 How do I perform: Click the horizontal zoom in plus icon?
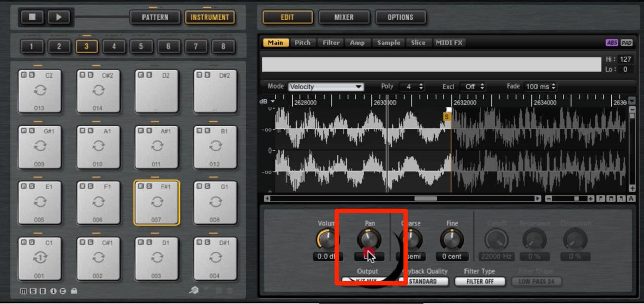(591, 199)
